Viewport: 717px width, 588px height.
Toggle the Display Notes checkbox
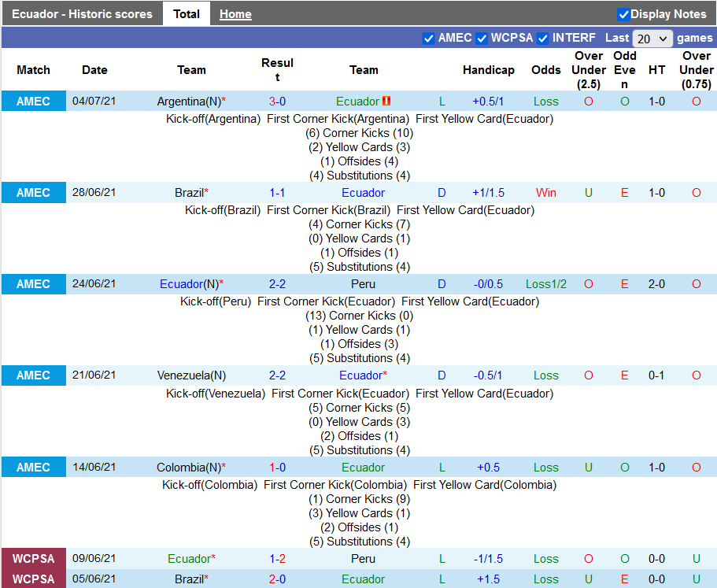pyautogui.click(x=623, y=14)
